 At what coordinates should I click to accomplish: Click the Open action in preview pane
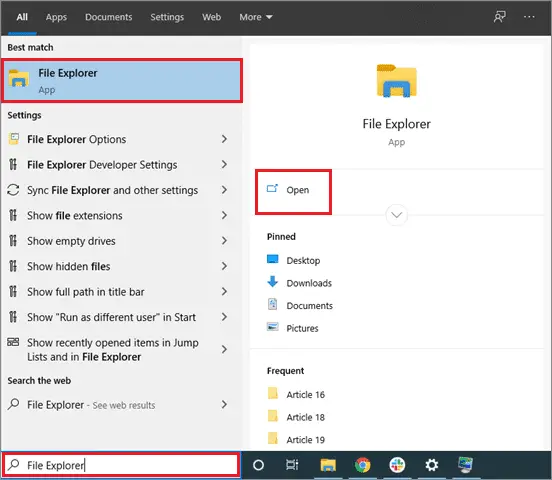click(x=293, y=190)
